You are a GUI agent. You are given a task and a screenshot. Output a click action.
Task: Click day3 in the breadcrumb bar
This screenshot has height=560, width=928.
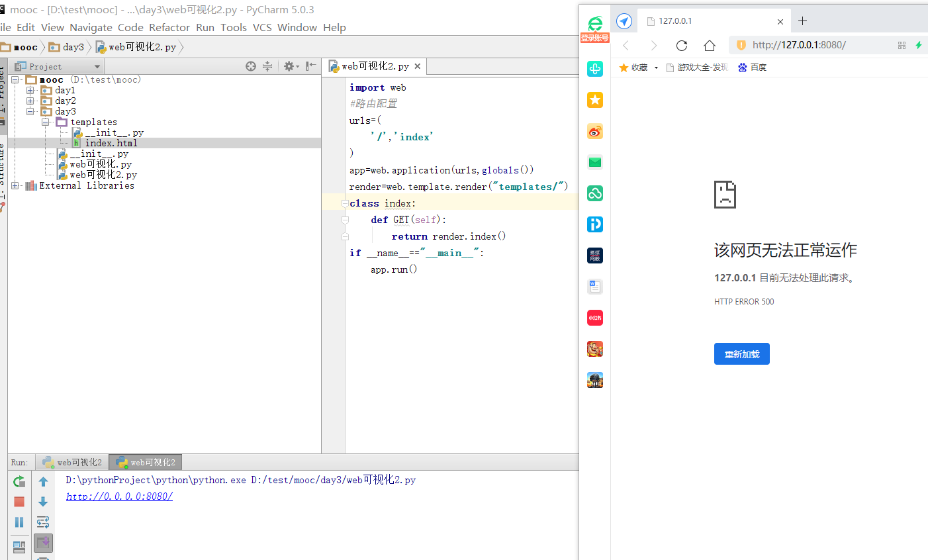(67, 47)
